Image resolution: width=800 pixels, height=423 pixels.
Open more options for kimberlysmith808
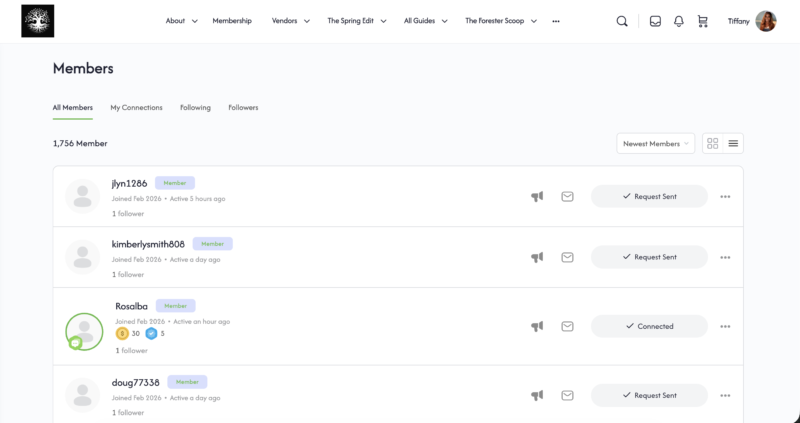tap(725, 257)
